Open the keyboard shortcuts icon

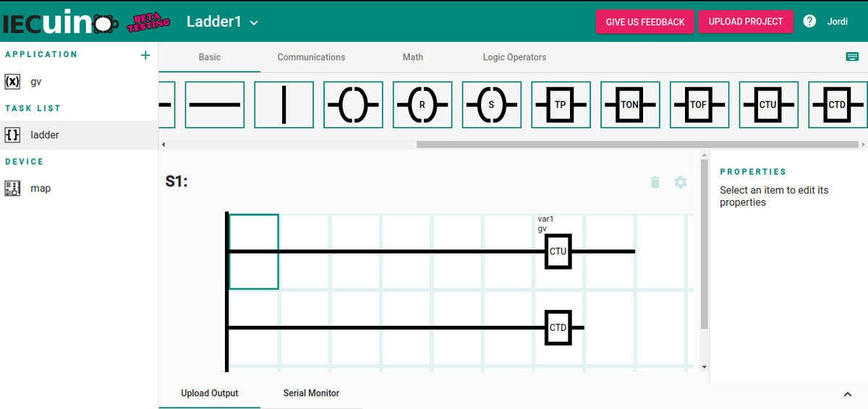pos(852,57)
